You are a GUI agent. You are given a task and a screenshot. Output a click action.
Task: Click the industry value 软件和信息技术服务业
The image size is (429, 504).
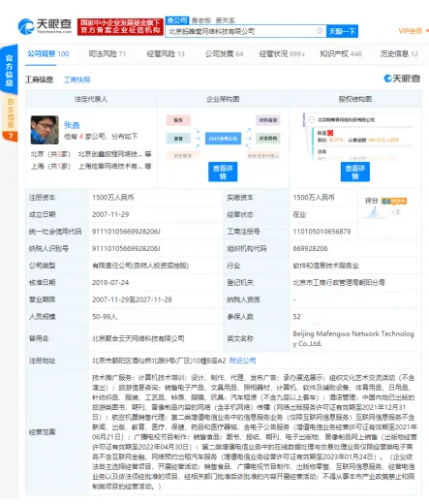click(325, 266)
